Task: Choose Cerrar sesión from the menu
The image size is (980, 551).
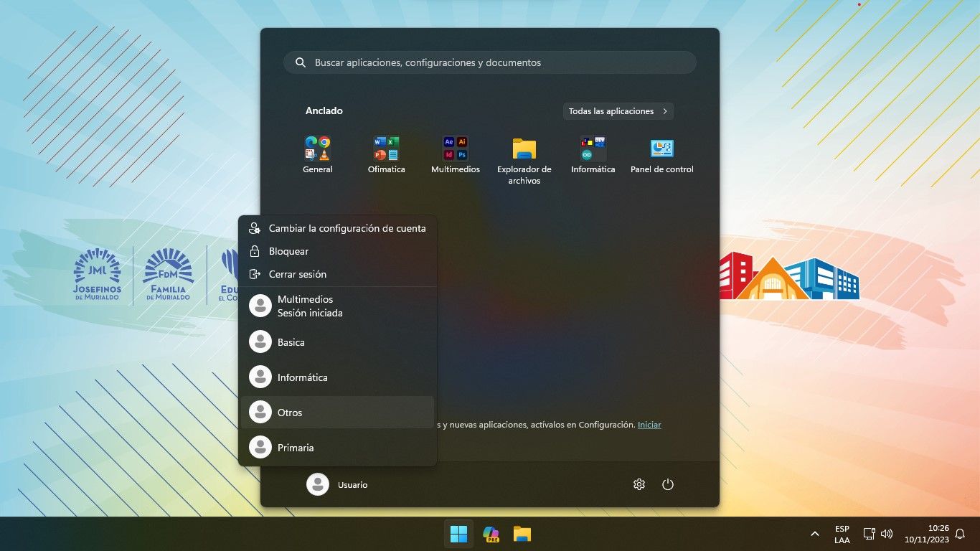Action: point(337,274)
